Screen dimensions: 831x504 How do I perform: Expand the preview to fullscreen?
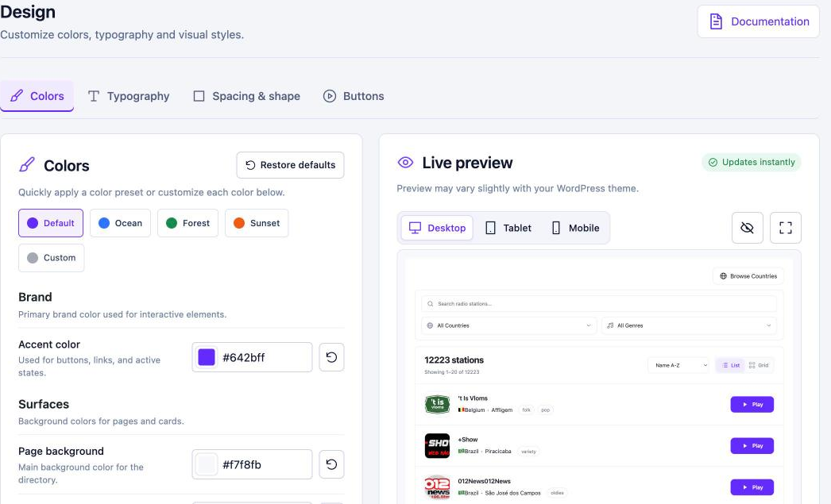(786, 228)
